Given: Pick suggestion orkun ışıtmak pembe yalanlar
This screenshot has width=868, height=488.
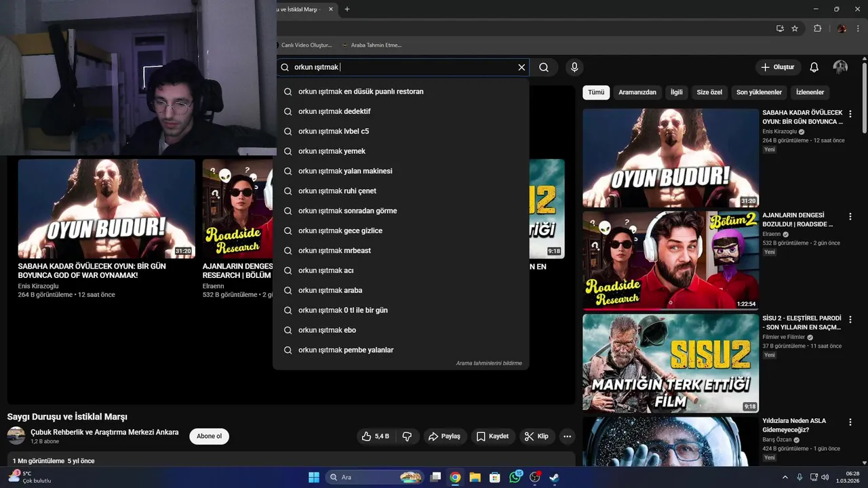Looking at the screenshot, I should click(x=401, y=350).
